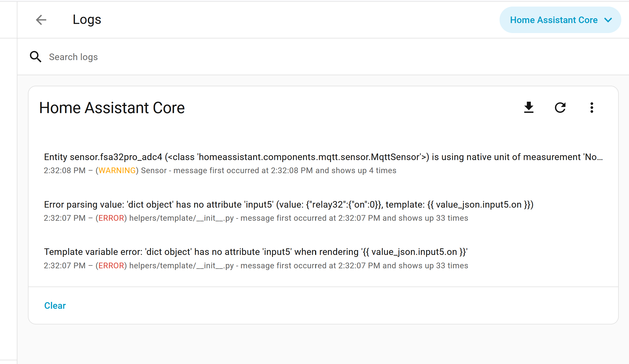The image size is (629, 364).
Task: Refresh the logs list
Action: point(560,108)
